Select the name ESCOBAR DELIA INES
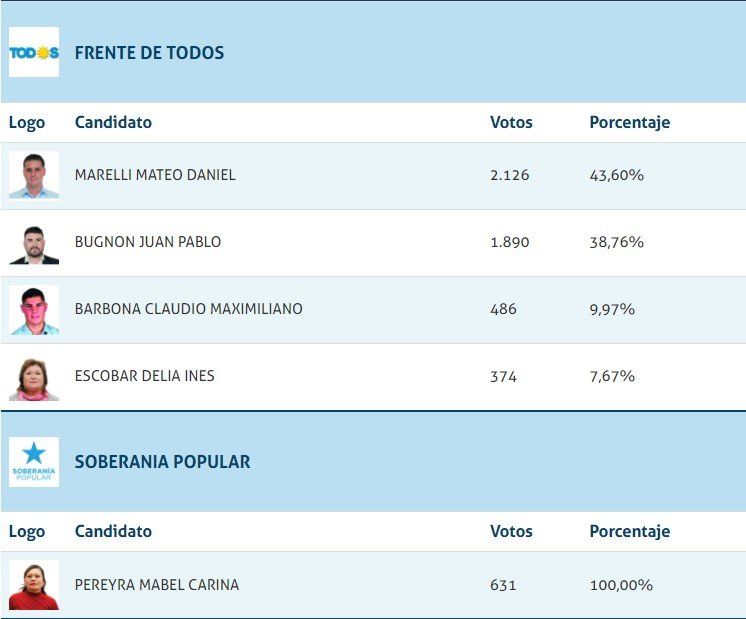746x619 pixels. (x=144, y=376)
